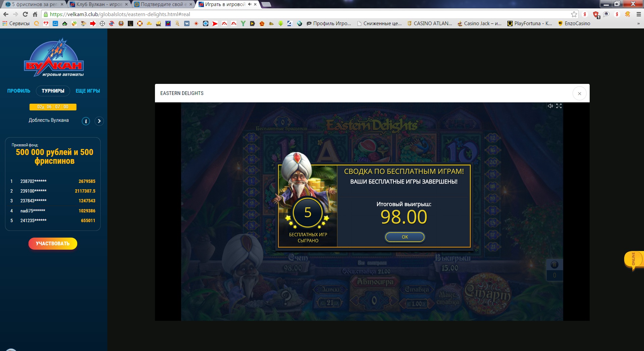Click the tournament countdown timer
The image size is (644, 351).
(53, 107)
